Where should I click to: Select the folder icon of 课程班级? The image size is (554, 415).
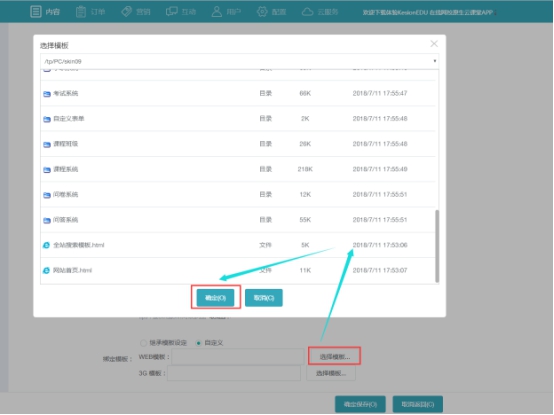47,144
